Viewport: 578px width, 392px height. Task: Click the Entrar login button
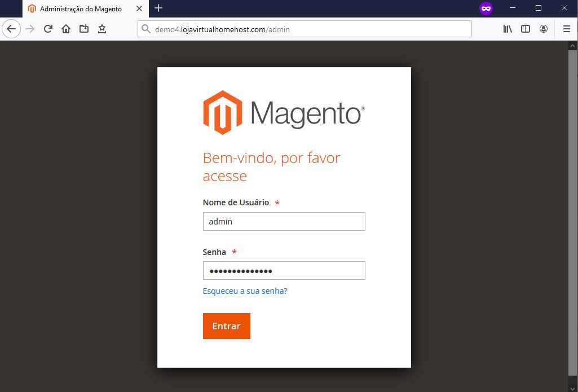pyautogui.click(x=226, y=326)
